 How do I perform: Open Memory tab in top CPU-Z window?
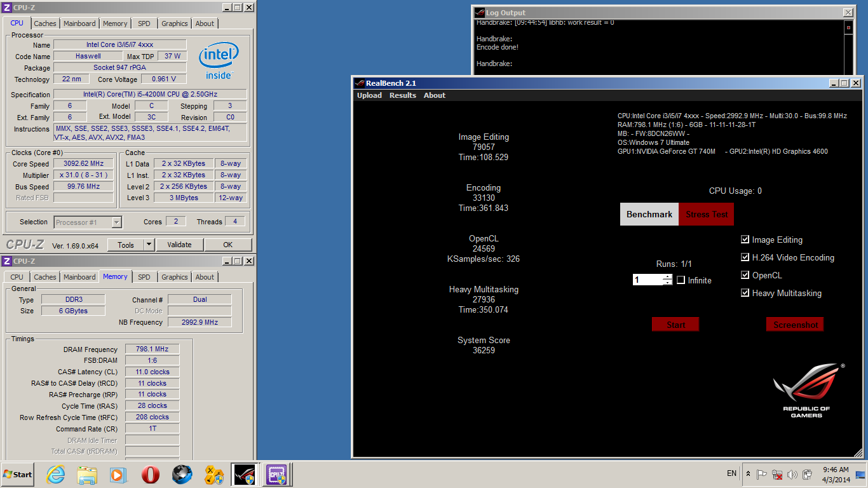click(x=115, y=24)
